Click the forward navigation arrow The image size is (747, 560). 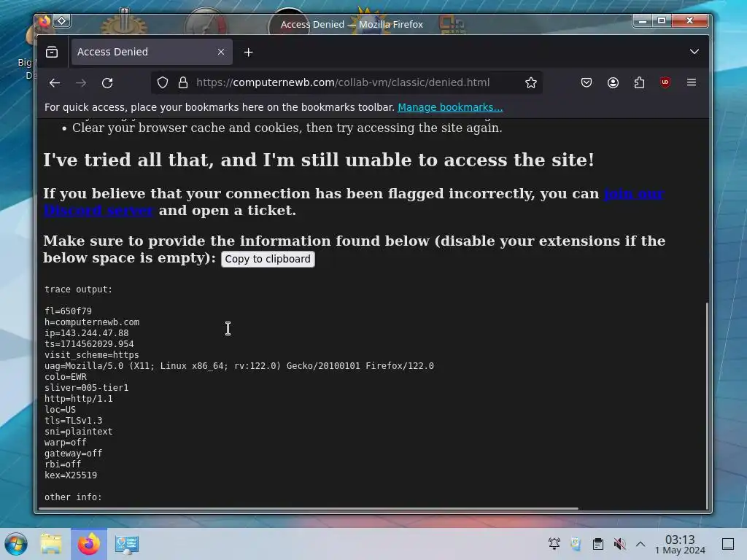click(x=81, y=83)
